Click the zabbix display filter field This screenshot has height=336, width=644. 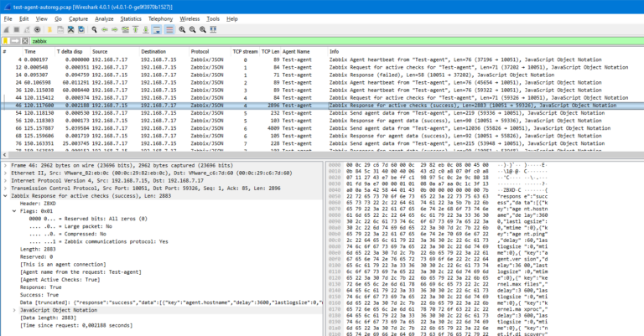coord(337,41)
